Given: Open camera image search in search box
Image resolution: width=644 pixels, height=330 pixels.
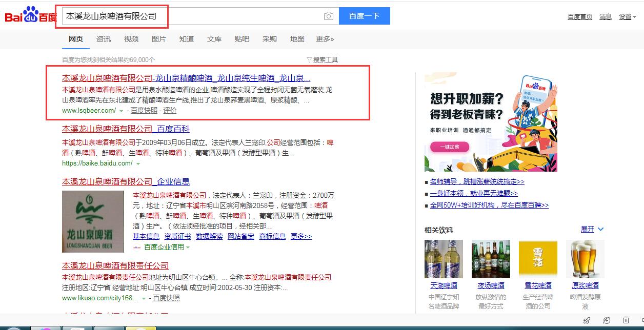Looking at the screenshot, I should tap(329, 16).
